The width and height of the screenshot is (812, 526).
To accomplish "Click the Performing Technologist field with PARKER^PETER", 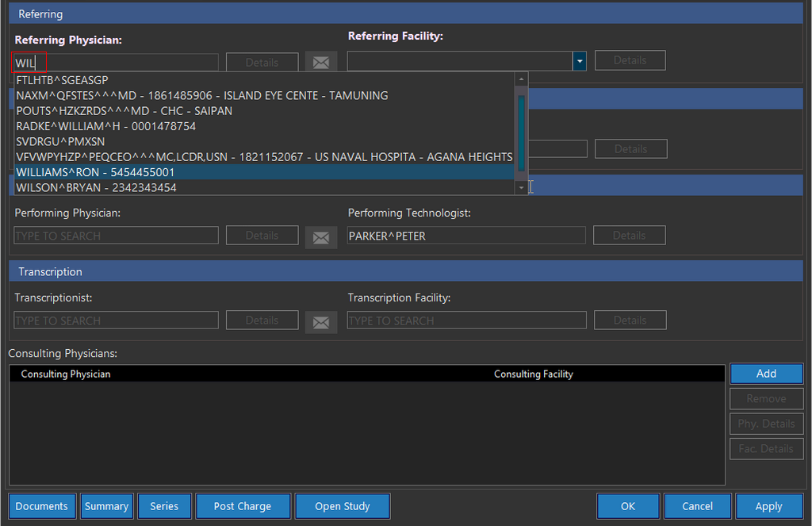I will click(x=466, y=236).
